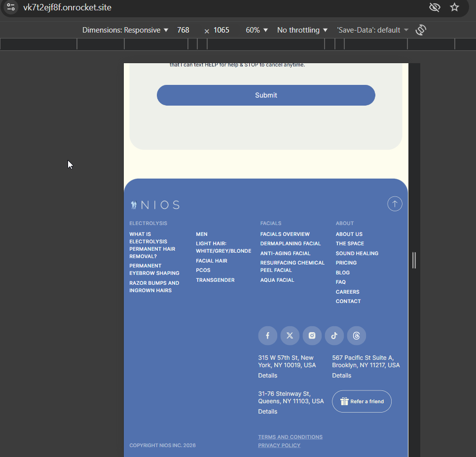Open Anti-Aging Facial link
The height and width of the screenshot is (457, 476).
(x=285, y=253)
